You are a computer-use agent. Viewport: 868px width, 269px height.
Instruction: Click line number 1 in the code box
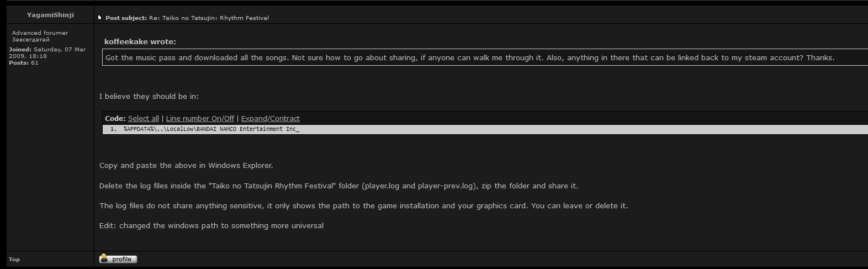(113, 129)
